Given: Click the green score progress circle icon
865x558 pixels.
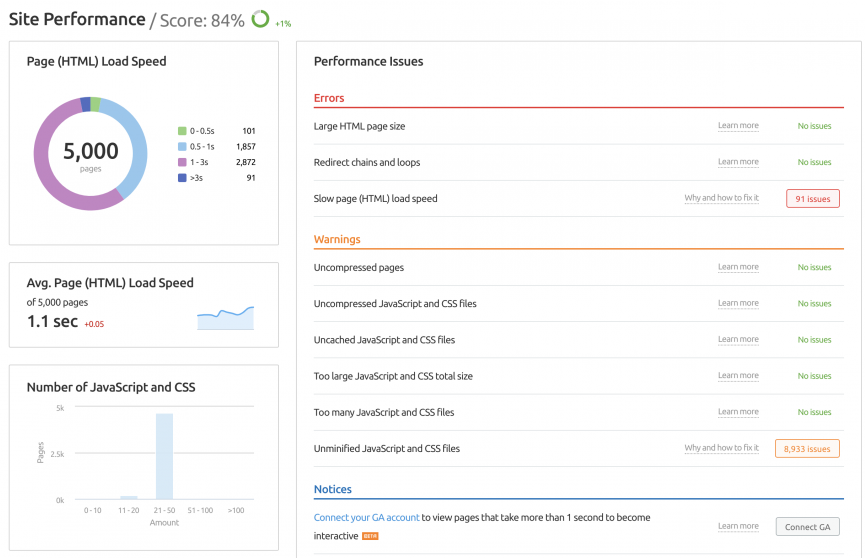Looking at the screenshot, I should 260,19.
